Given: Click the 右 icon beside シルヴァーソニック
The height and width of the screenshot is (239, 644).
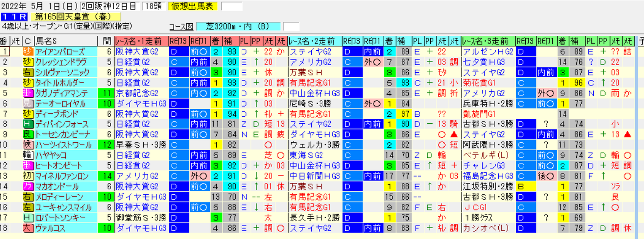Looking at the screenshot, I should 27,72.
